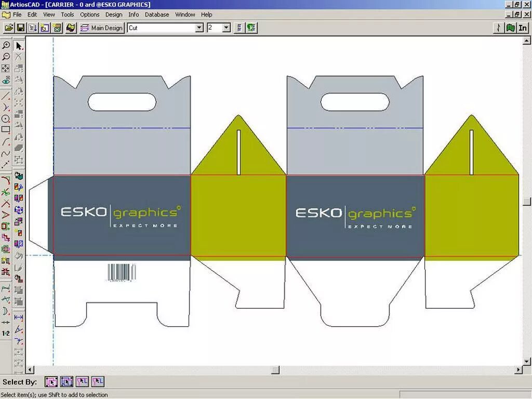The height and width of the screenshot is (399, 532).
Task: Click the vertical scrollbar up arrow
Action: pos(527,41)
